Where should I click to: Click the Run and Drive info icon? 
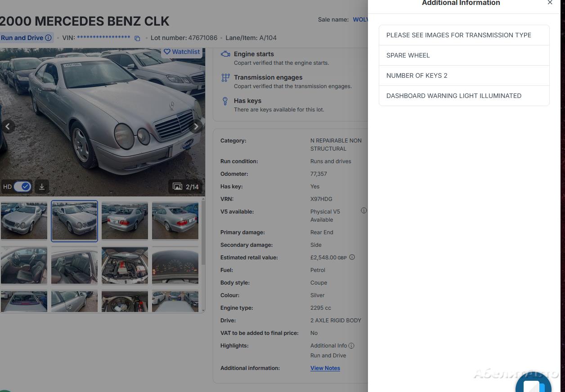pyautogui.click(x=48, y=38)
